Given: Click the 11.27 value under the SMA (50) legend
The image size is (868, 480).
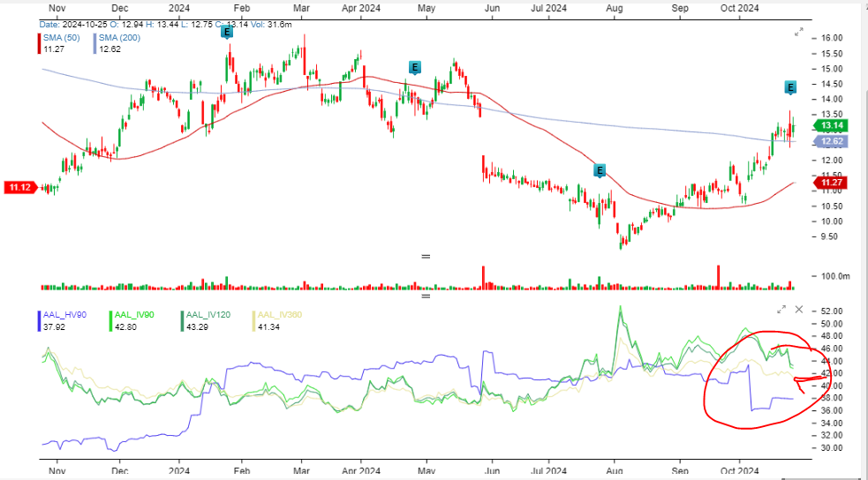Looking at the screenshot, I should 53,49.
